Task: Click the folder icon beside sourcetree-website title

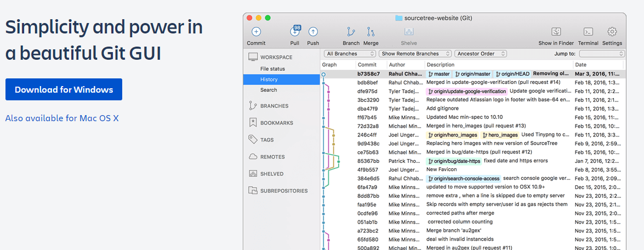Action: (398, 18)
